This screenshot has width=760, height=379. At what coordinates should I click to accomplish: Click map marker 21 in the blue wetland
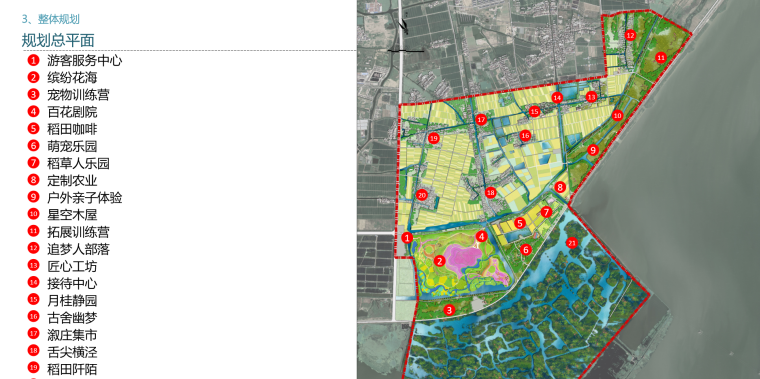point(572,243)
